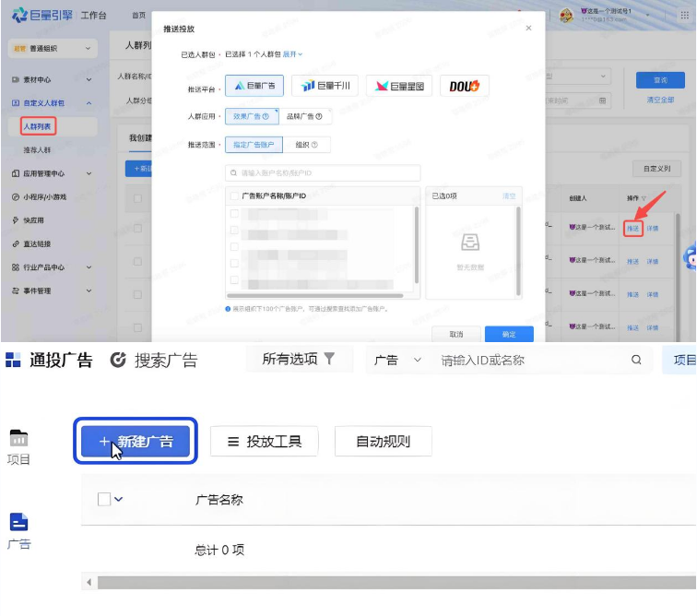Select the 巨量星图 push platform

point(398,86)
